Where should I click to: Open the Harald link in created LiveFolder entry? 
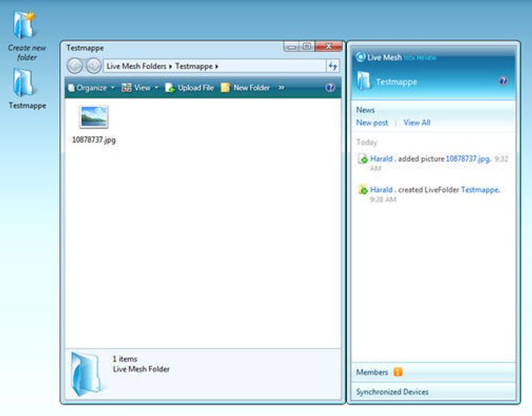[x=381, y=189]
